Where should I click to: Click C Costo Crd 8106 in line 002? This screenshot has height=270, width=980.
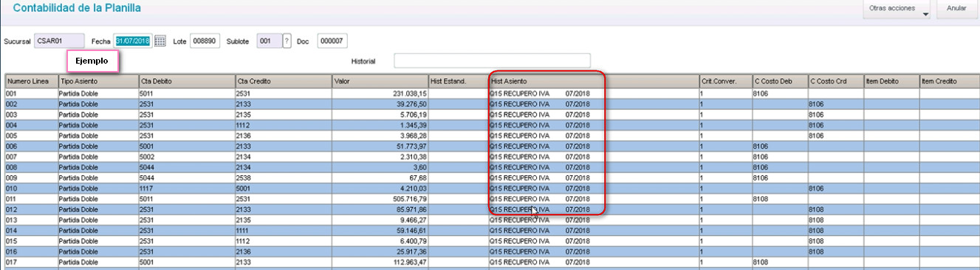click(835, 104)
